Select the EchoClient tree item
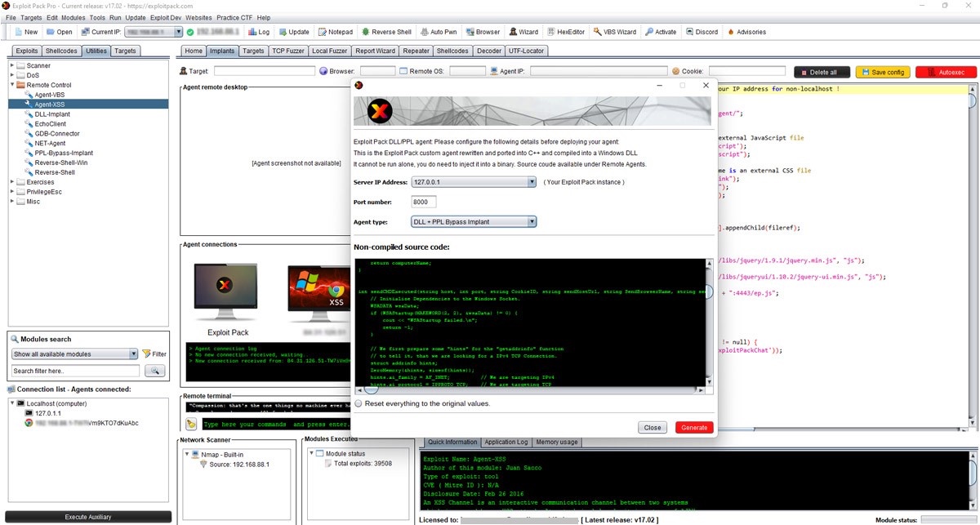The width and height of the screenshot is (980, 525). [x=51, y=124]
